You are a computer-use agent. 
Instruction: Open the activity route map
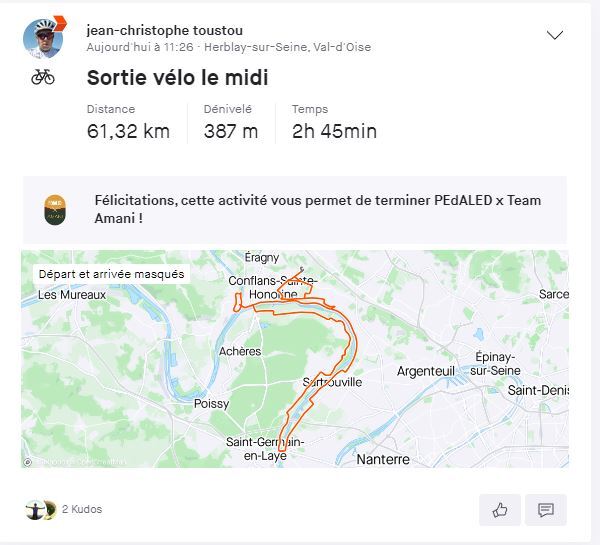[295, 359]
